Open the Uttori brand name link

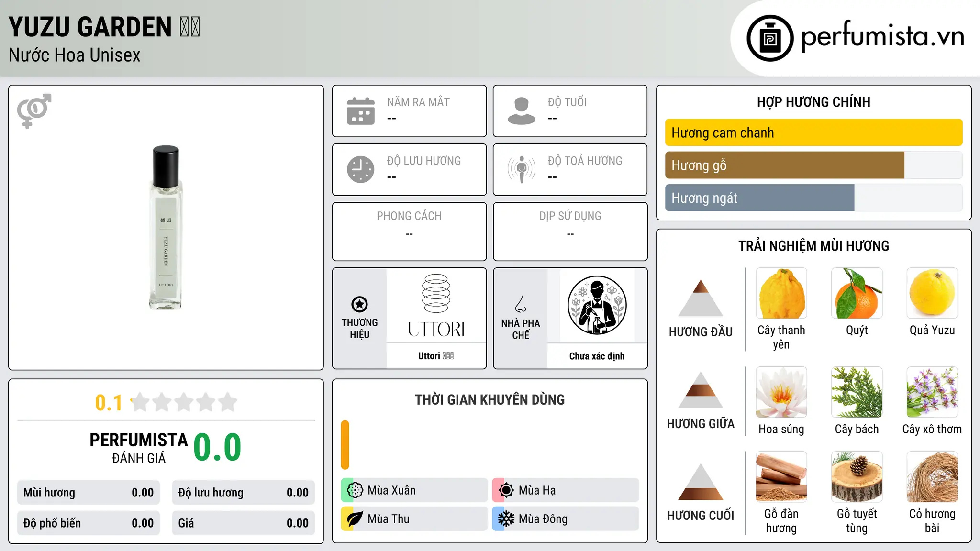click(x=436, y=356)
